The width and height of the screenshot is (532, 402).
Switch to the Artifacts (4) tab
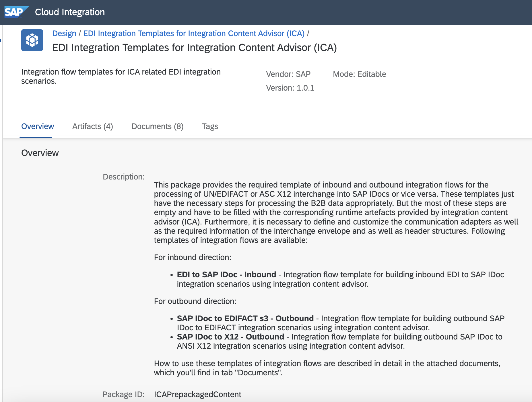(93, 126)
